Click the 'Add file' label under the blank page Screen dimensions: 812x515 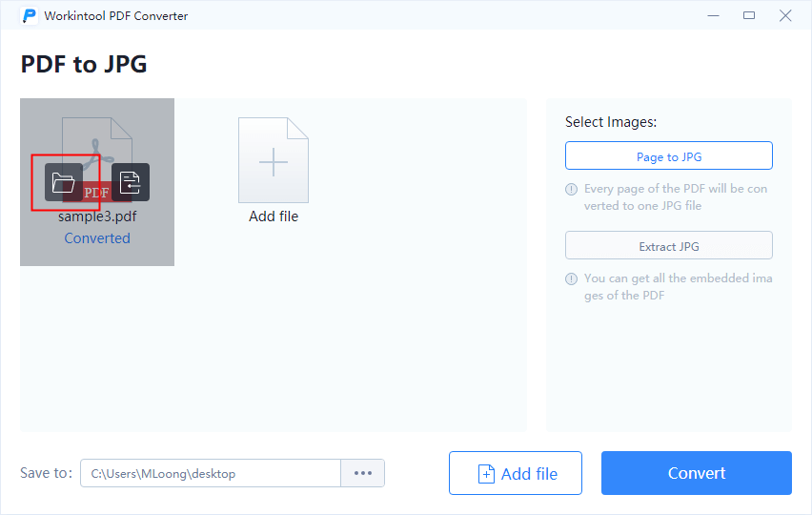pos(274,216)
